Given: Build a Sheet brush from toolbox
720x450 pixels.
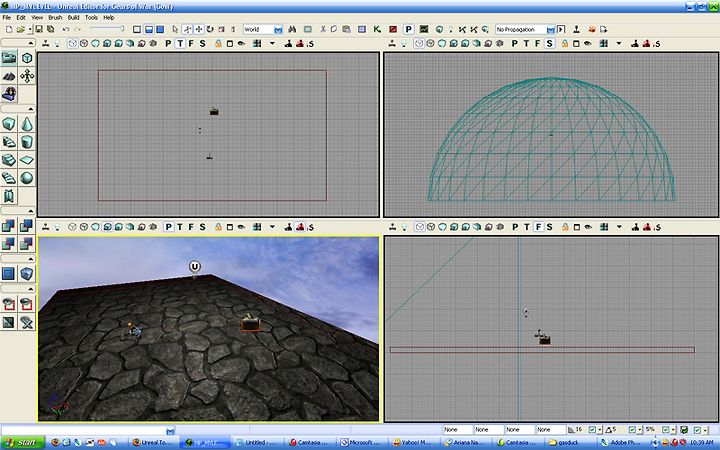Looking at the screenshot, I should point(27,160).
